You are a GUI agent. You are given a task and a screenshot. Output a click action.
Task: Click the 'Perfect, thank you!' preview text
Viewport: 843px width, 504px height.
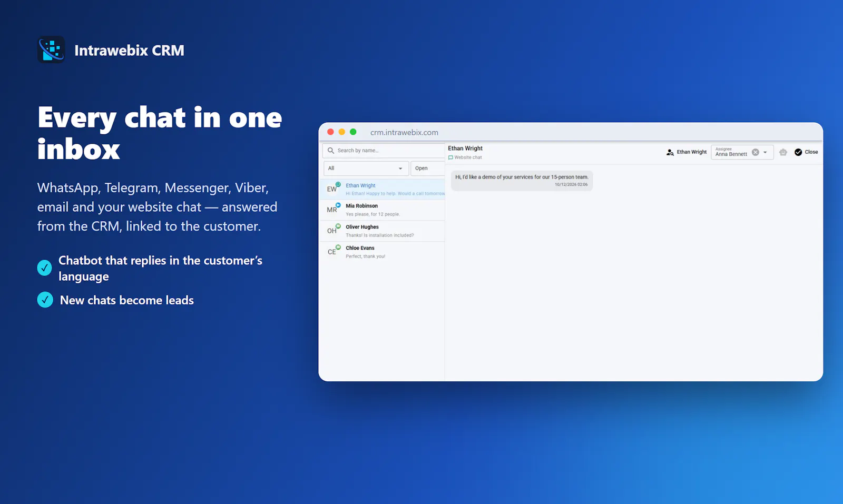(x=365, y=256)
